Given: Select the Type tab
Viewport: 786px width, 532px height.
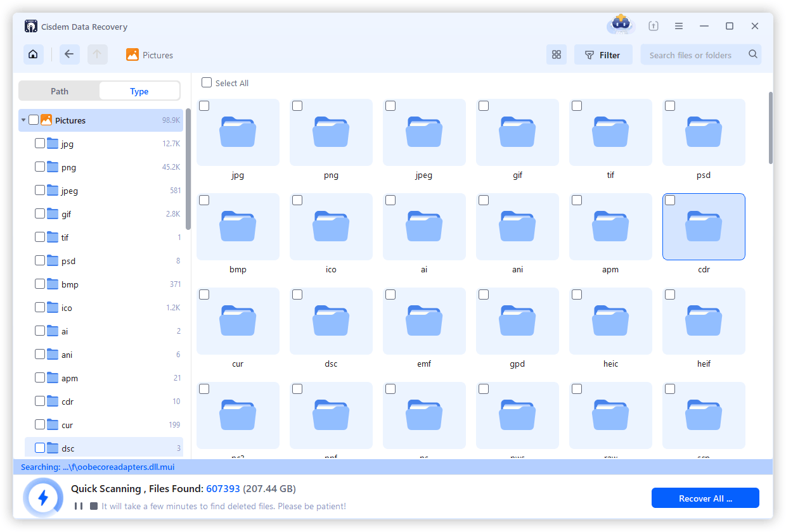Looking at the screenshot, I should pos(139,91).
